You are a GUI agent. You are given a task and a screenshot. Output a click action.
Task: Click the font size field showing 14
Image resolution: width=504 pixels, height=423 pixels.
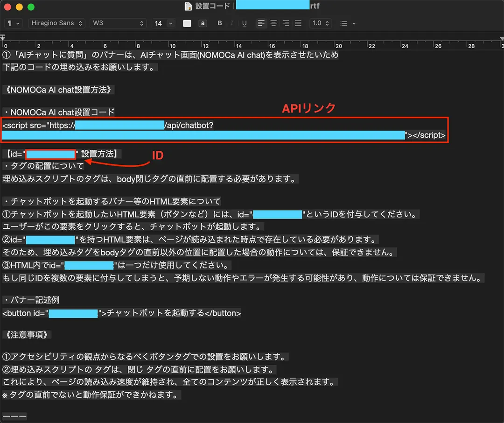[159, 23]
